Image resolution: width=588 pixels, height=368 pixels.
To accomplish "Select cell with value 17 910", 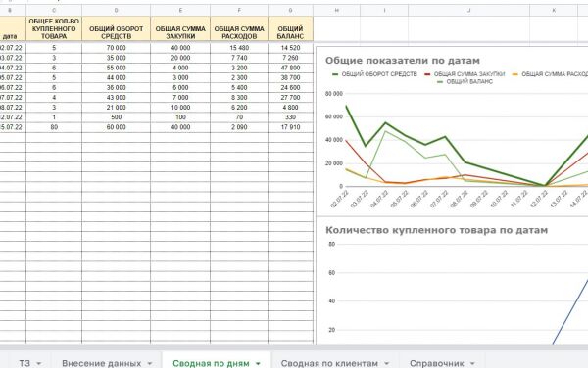I will 291,127.
